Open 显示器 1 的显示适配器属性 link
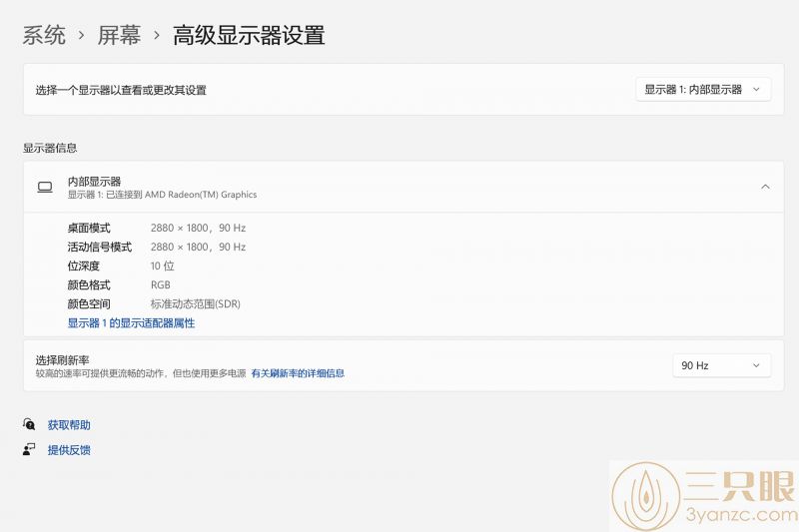The width and height of the screenshot is (799, 532). 131,323
